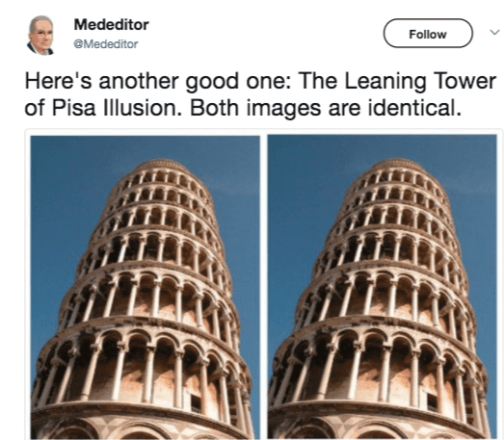Select the bold name above @Mededitor
Viewport: 504px width, 440px height.
click(x=111, y=25)
